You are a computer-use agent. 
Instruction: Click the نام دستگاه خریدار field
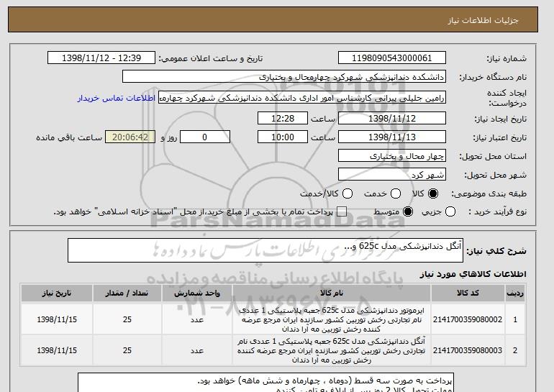point(284,77)
